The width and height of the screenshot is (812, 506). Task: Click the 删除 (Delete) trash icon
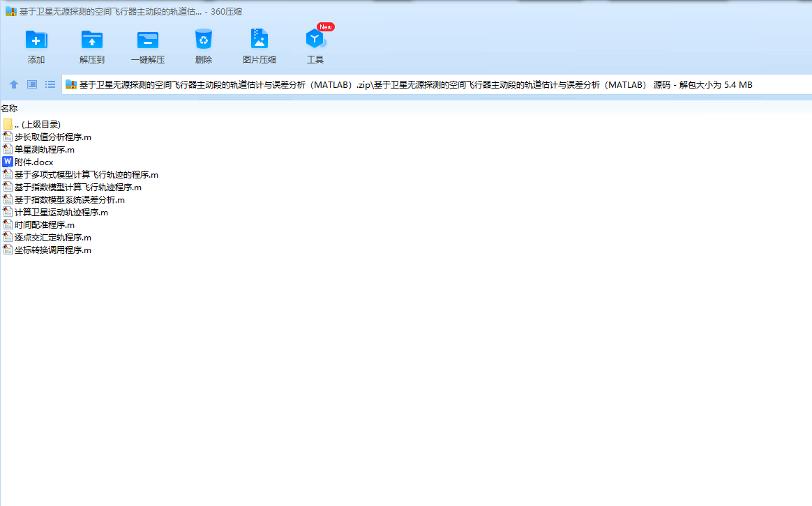(x=204, y=39)
